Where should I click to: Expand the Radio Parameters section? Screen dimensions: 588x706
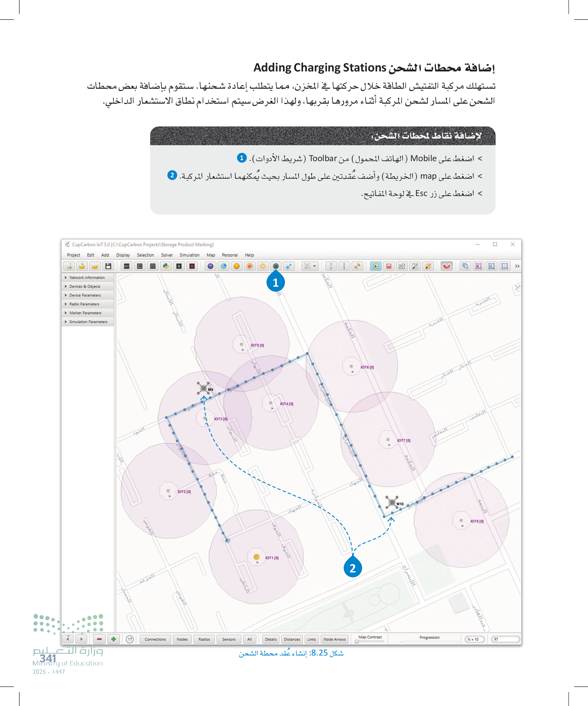pyautogui.click(x=84, y=304)
